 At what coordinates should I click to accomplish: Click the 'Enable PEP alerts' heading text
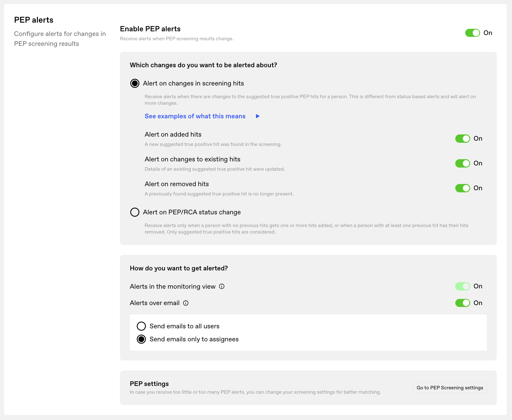point(150,29)
